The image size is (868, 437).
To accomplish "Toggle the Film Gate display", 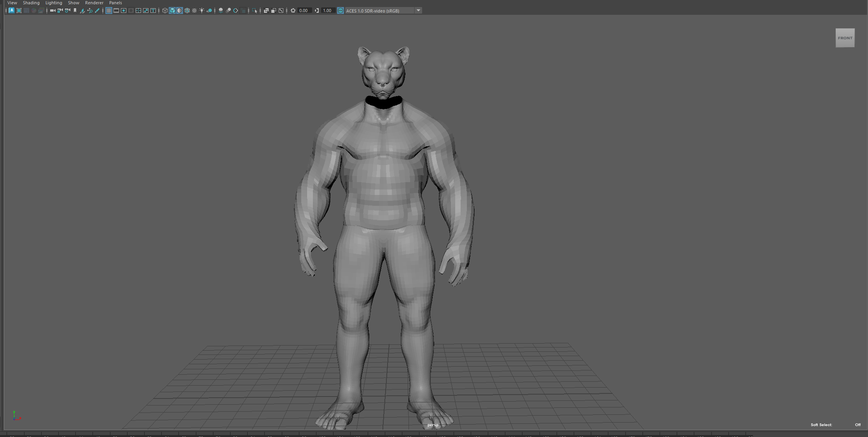I will 116,11.
